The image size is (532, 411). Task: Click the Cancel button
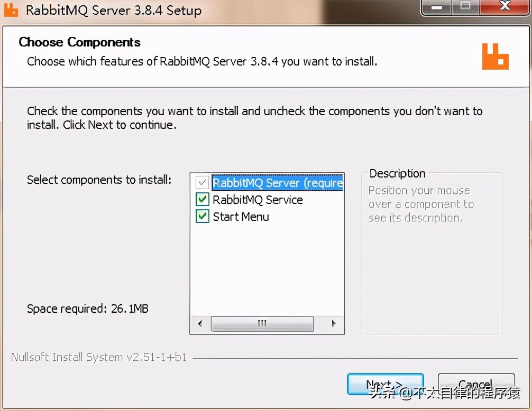click(476, 384)
